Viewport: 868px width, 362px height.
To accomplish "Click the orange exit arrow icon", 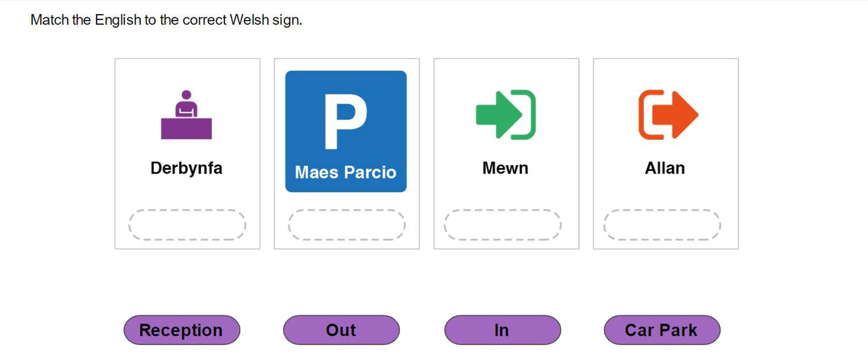I will [x=668, y=114].
